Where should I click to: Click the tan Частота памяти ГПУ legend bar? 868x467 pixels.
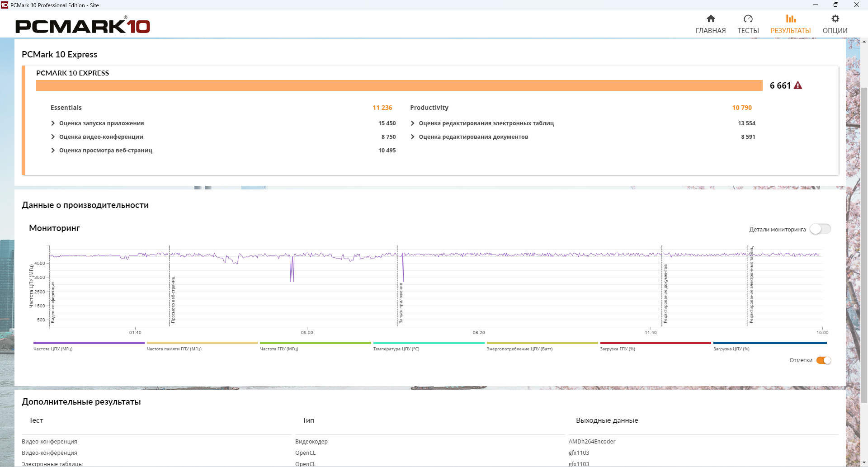[202, 343]
